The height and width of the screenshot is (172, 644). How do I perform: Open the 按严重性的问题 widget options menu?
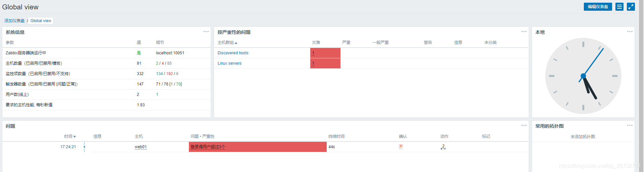click(x=524, y=32)
